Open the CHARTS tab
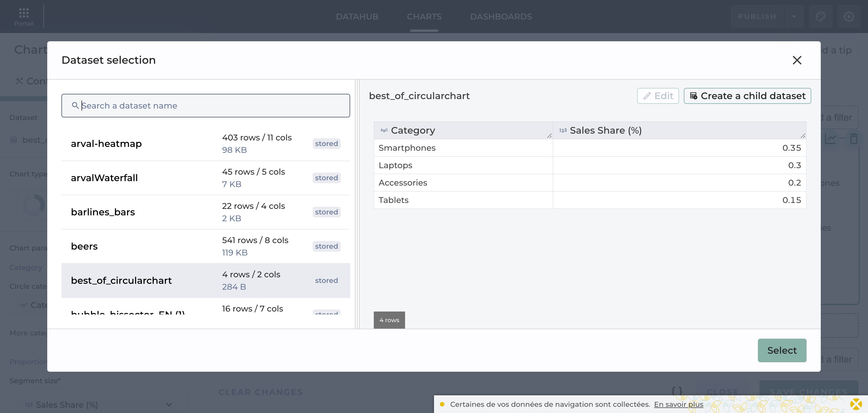 pos(424,17)
